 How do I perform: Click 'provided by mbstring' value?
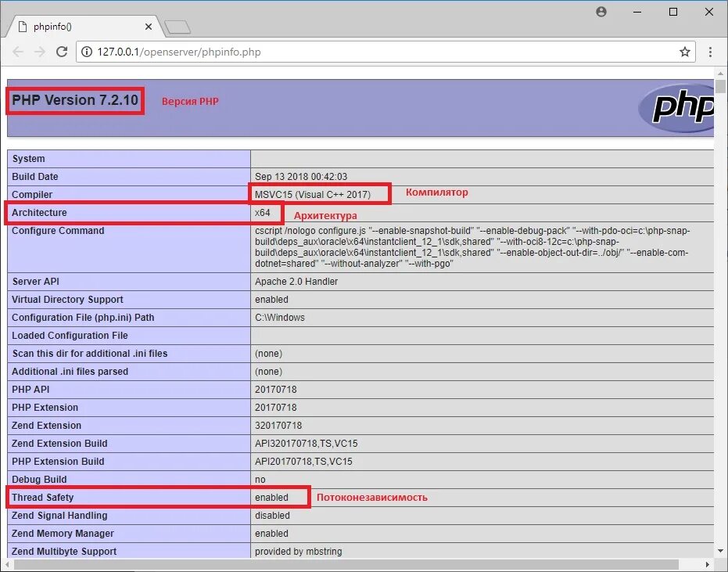(298, 552)
